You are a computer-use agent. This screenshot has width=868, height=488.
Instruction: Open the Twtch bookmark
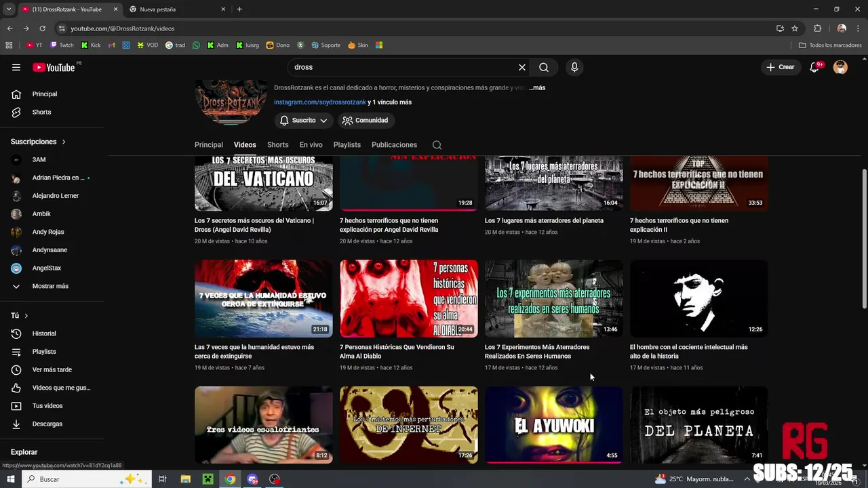tap(62, 45)
